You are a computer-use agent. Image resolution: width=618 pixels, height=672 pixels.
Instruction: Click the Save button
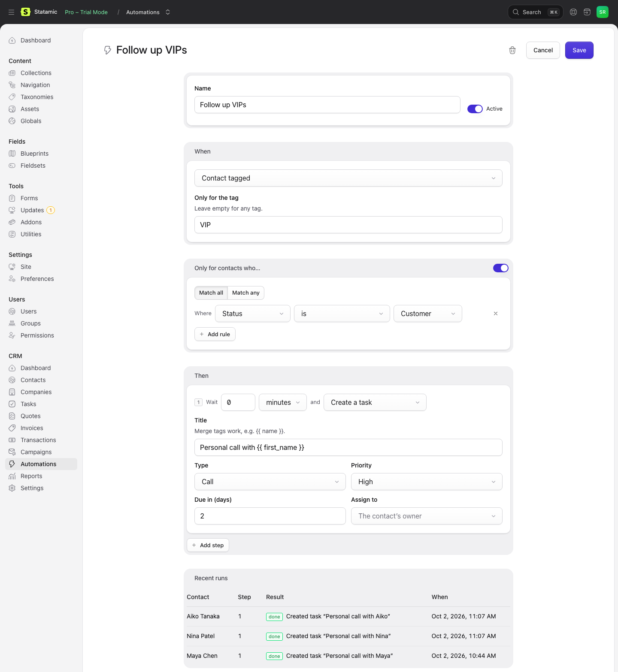[x=579, y=50]
